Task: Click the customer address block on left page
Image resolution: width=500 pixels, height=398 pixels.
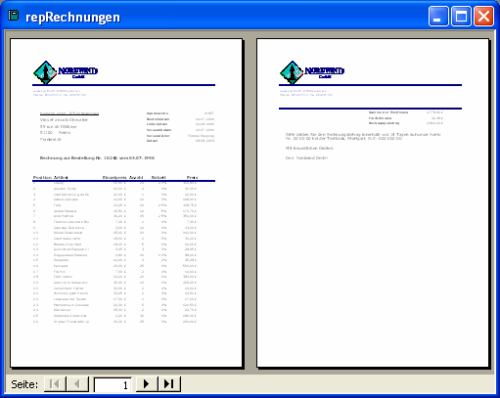Action: coord(69,127)
